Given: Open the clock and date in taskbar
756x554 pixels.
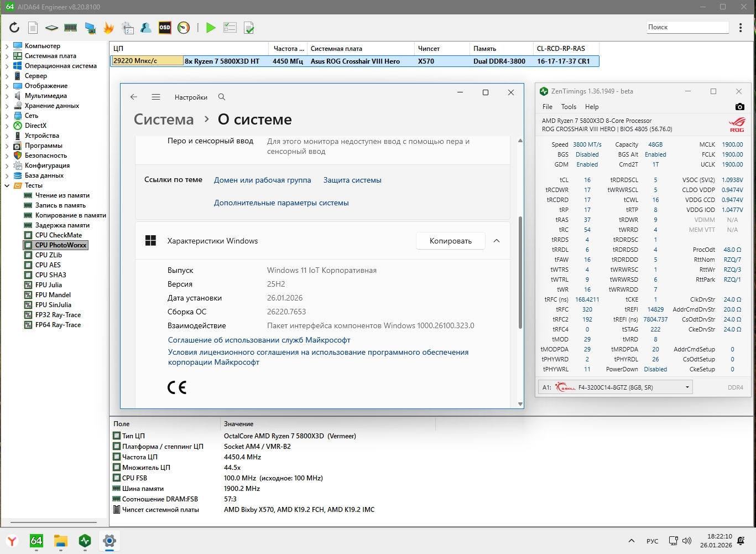Looking at the screenshot, I should click(716, 541).
